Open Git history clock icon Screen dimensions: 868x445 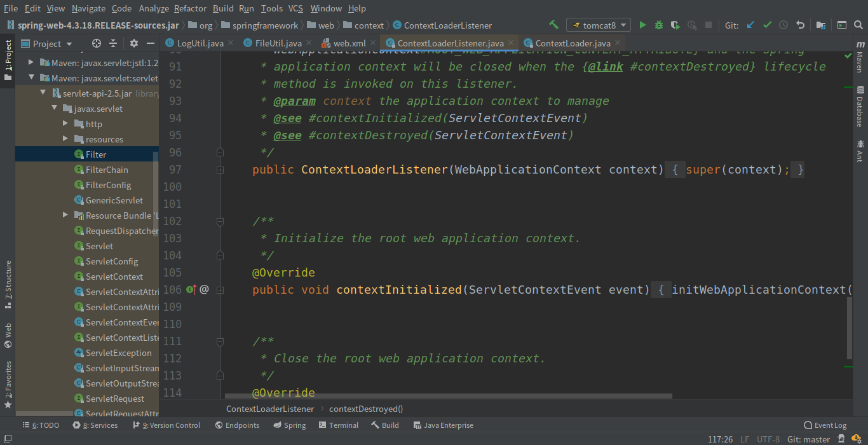tap(783, 25)
